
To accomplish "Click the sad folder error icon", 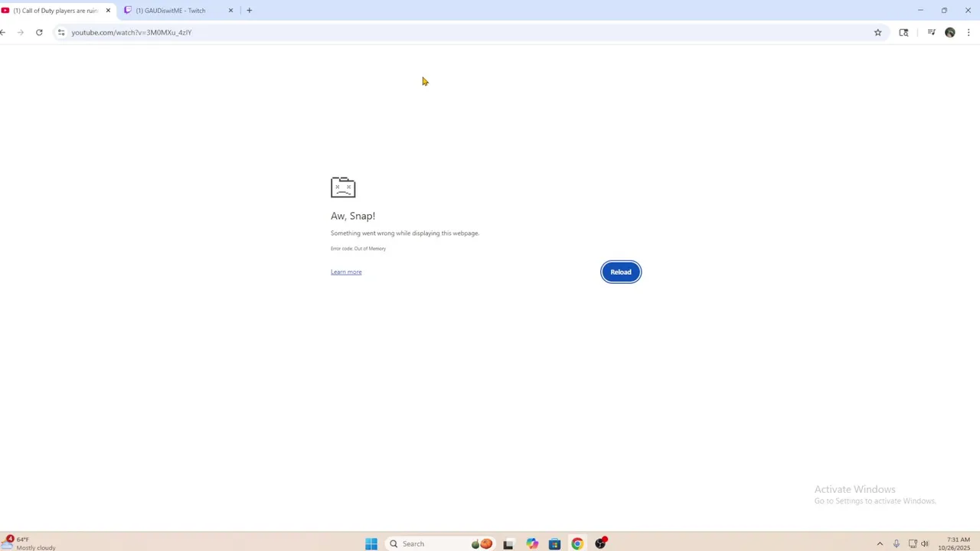I will pyautogui.click(x=343, y=187).
